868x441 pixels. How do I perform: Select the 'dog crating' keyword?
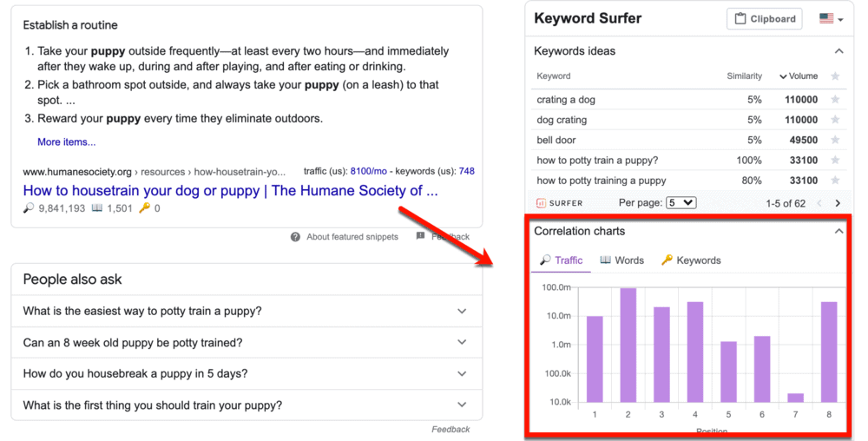(x=562, y=120)
